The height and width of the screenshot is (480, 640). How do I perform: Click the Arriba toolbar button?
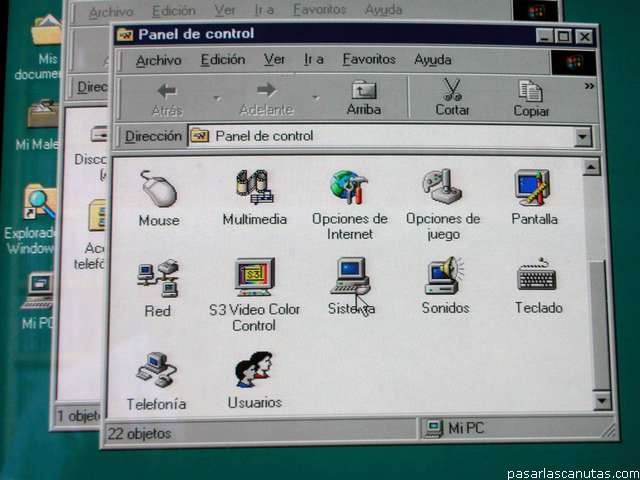click(363, 98)
